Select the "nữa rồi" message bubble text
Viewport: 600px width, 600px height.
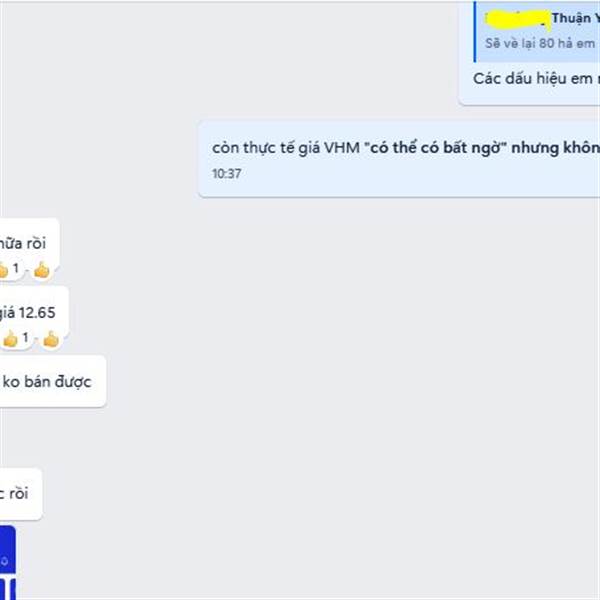[22, 243]
